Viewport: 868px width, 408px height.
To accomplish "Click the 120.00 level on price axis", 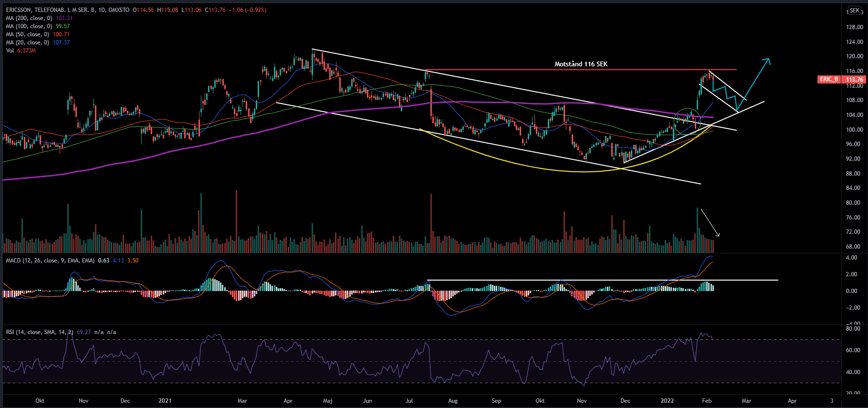I will click(854, 56).
